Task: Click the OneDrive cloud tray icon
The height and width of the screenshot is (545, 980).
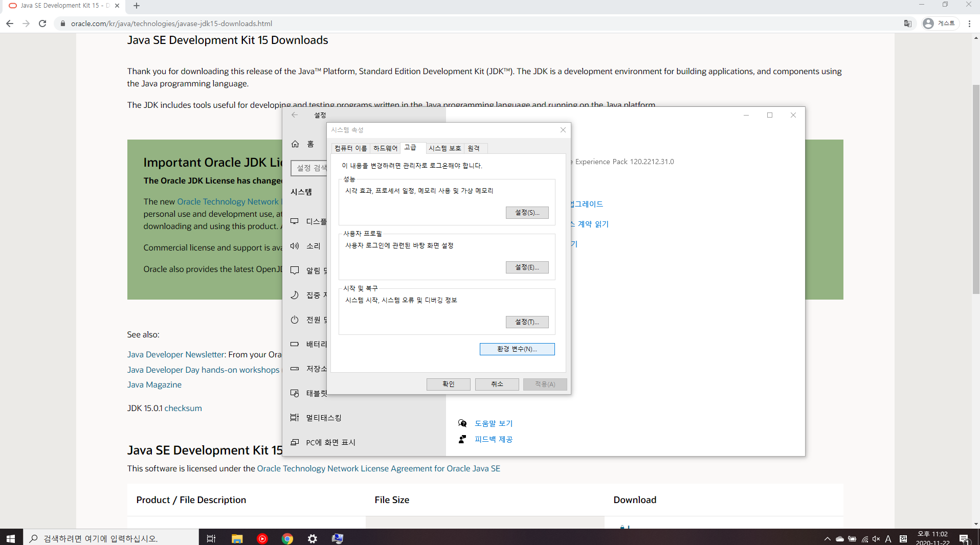Action: (x=840, y=539)
